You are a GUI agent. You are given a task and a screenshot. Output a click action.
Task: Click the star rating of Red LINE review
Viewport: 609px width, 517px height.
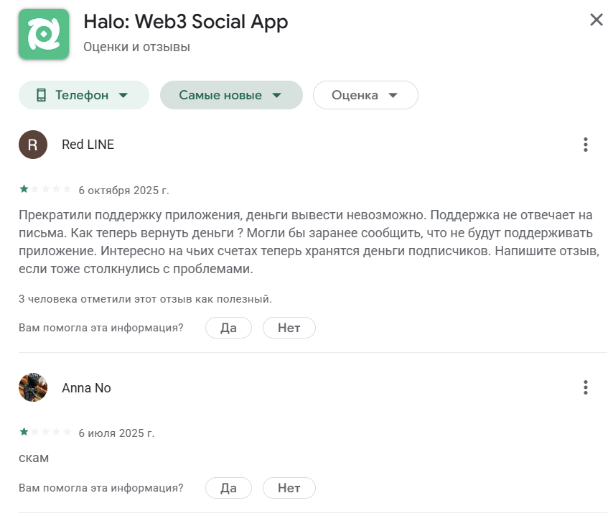pos(45,189)
